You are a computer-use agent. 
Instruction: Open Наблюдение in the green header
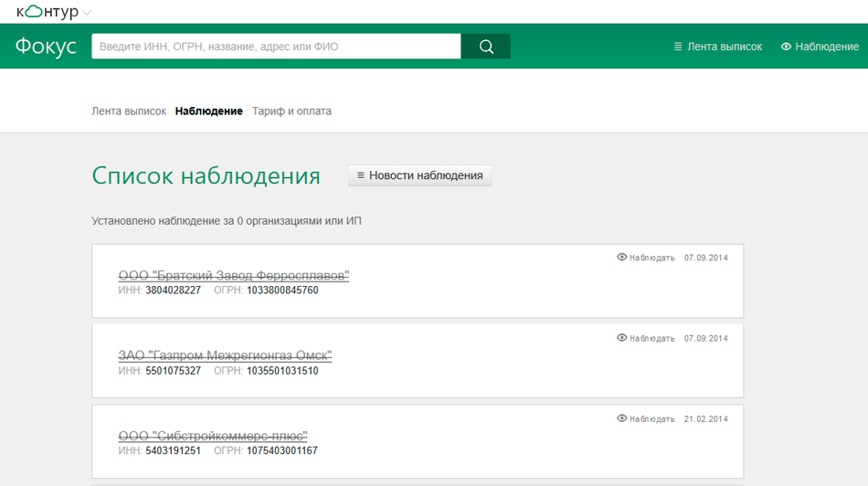(x=820, y=47)
